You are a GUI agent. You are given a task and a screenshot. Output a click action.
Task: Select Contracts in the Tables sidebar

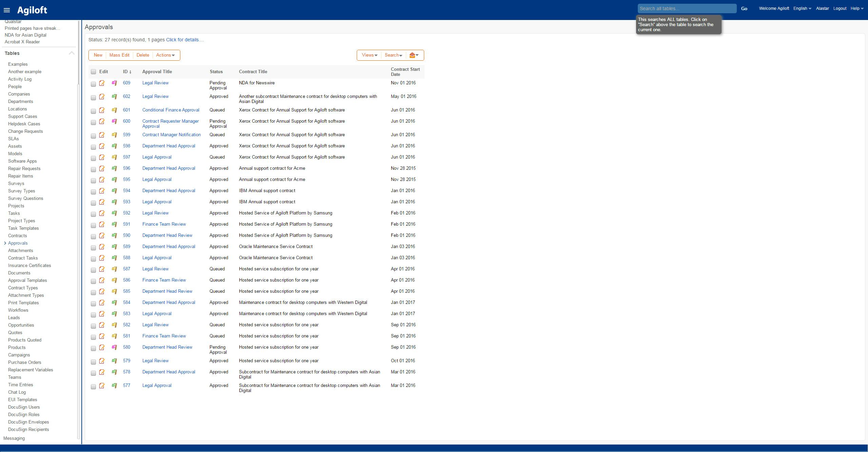click(18, 235)
